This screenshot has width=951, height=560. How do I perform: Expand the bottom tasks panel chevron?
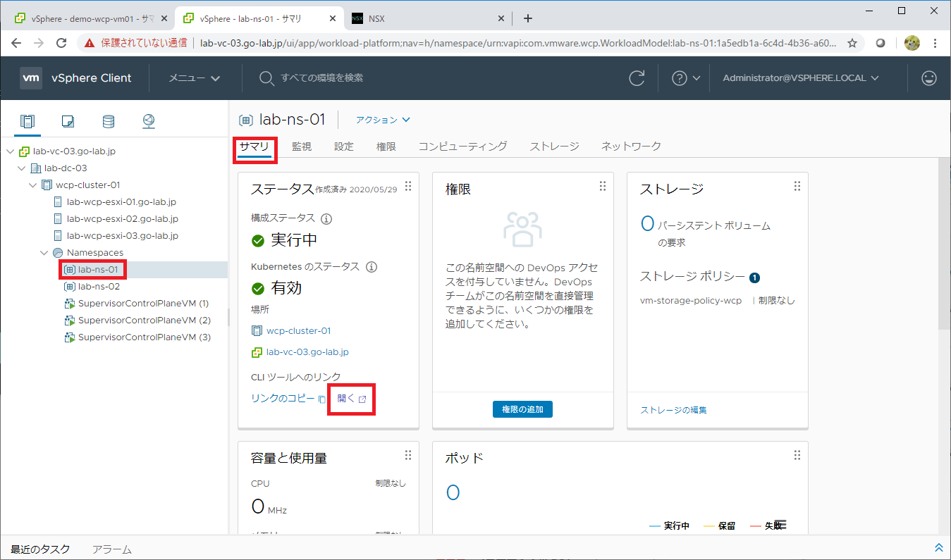pos(938,548)
